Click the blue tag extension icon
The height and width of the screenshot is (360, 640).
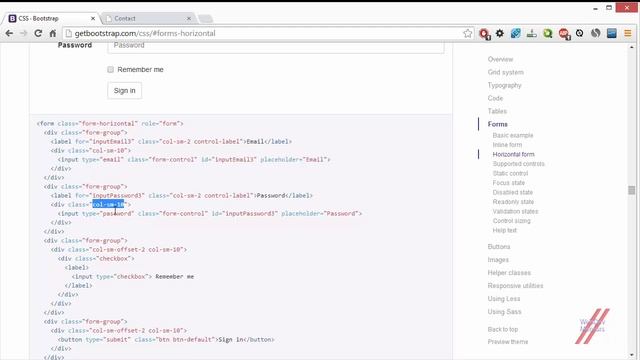click(516, 33)
